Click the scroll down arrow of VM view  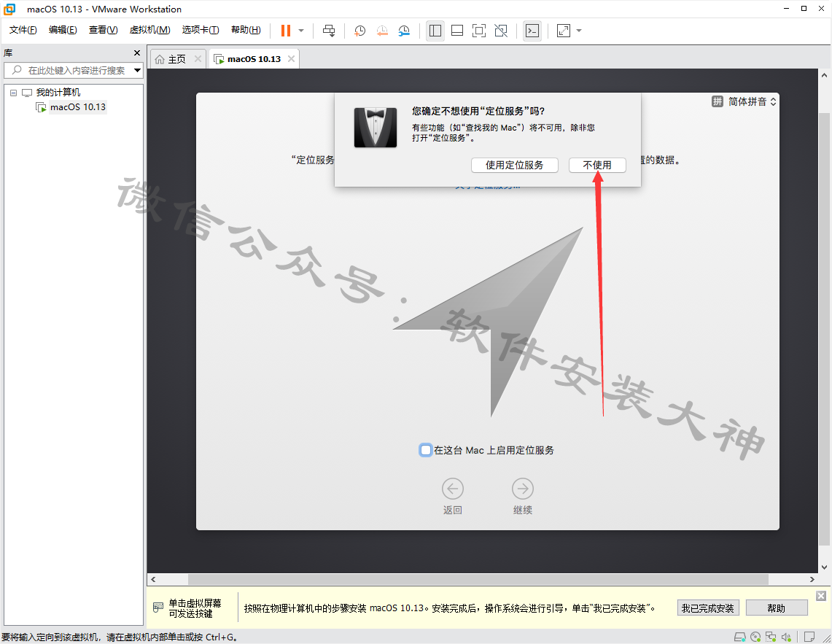pyautogui.click(x=824, y=567)
